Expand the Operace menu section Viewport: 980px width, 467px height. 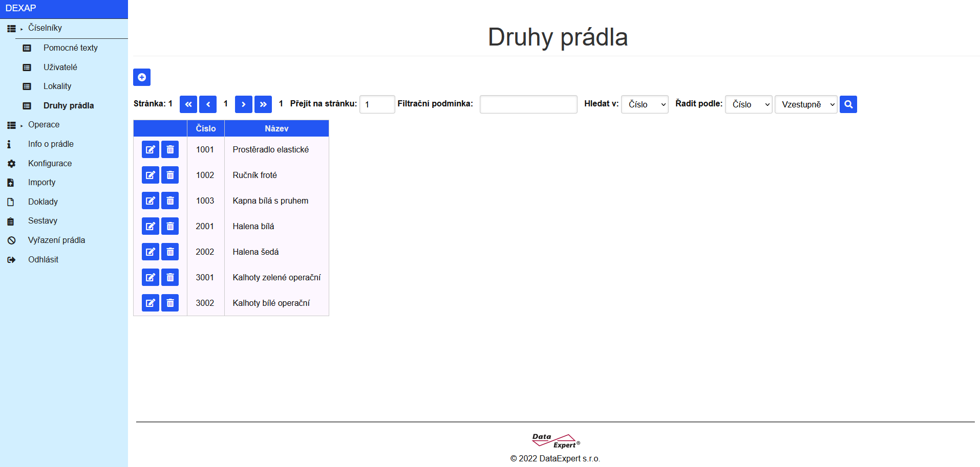click(x=44, y=125)
